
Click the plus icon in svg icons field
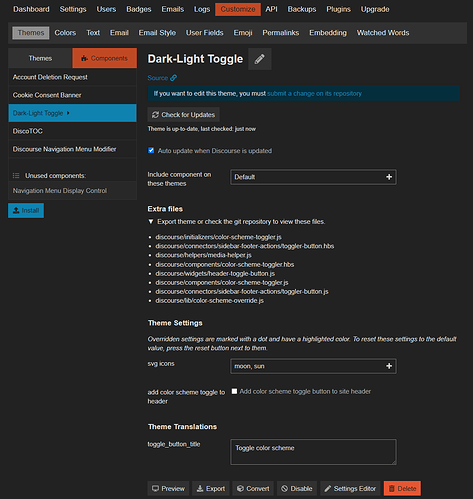click(389, 366)
